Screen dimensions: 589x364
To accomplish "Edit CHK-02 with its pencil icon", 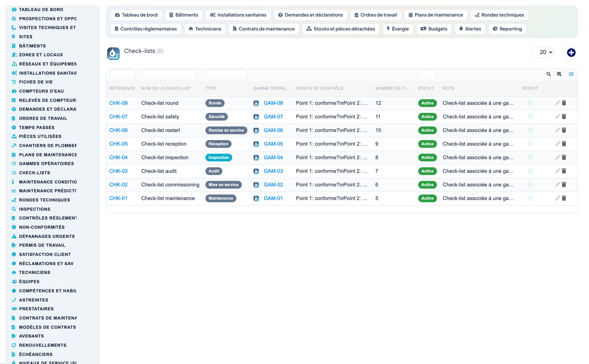I will [x=557, y=184].
